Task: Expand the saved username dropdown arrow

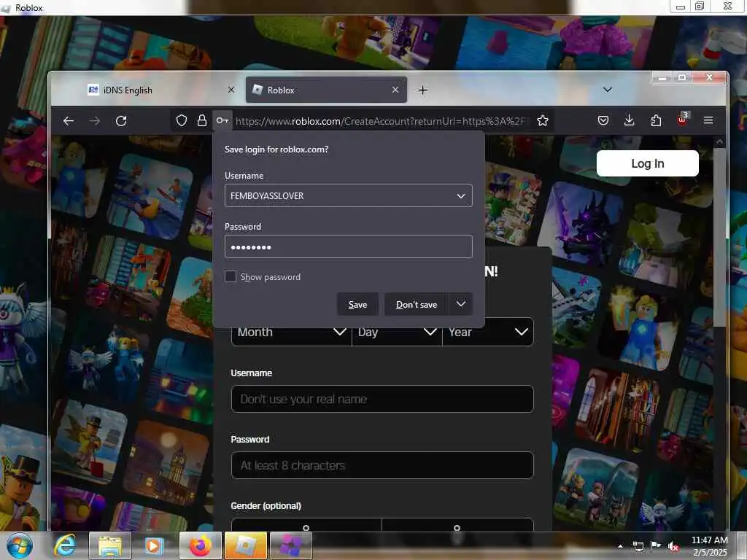Action: click(x=461, y=195)
